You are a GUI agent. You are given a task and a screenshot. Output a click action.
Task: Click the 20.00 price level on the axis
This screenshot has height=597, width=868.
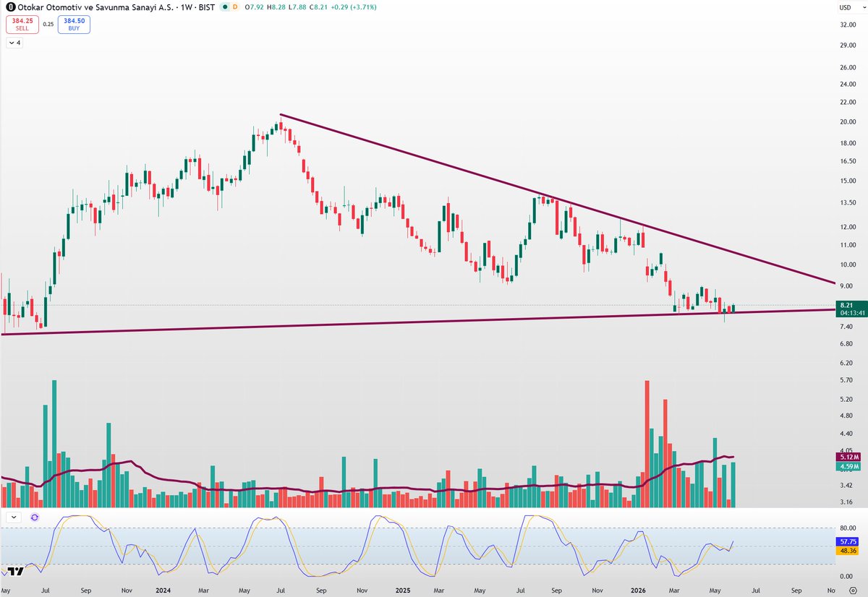848,122
